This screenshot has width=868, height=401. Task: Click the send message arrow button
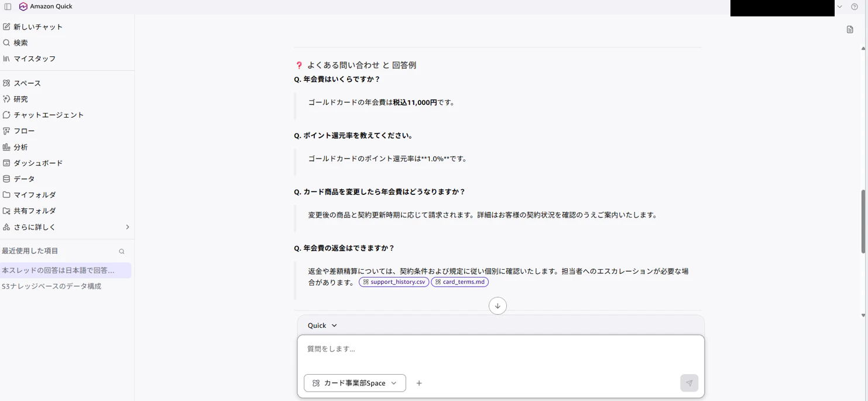coord(689,383)
